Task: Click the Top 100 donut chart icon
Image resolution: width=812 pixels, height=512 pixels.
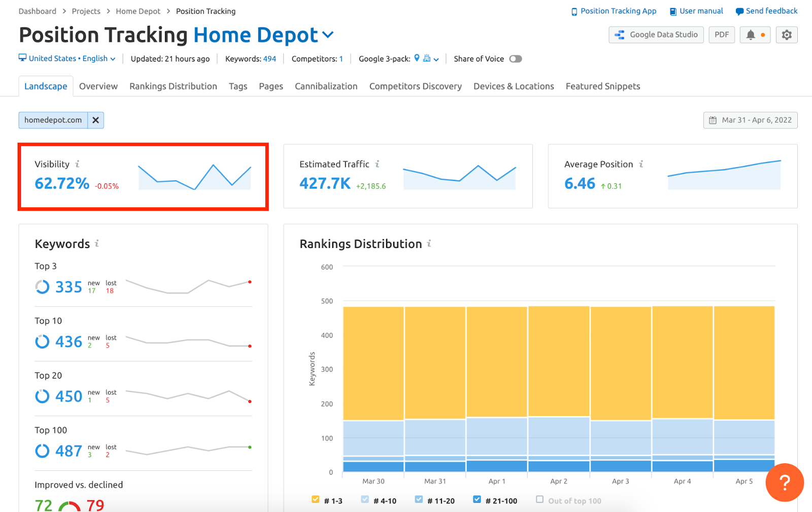Action: coord(42,451)
